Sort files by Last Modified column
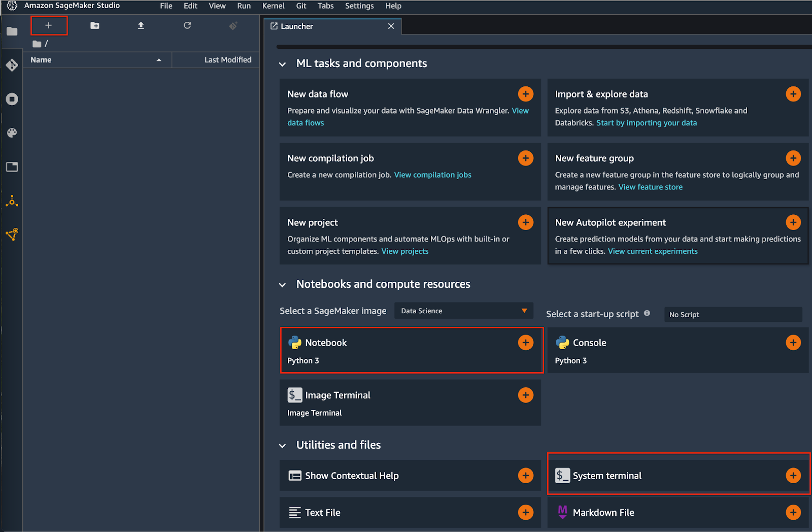812x532 pixels. 227,60
